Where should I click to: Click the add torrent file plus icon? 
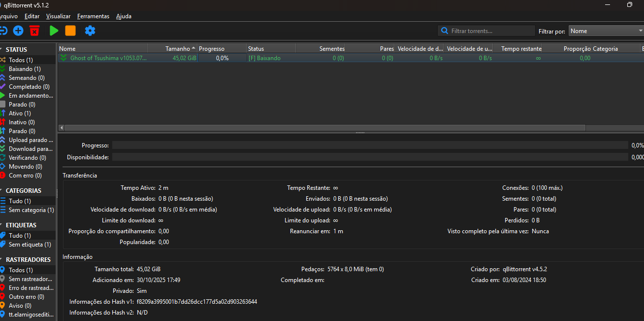click(18, 31)
